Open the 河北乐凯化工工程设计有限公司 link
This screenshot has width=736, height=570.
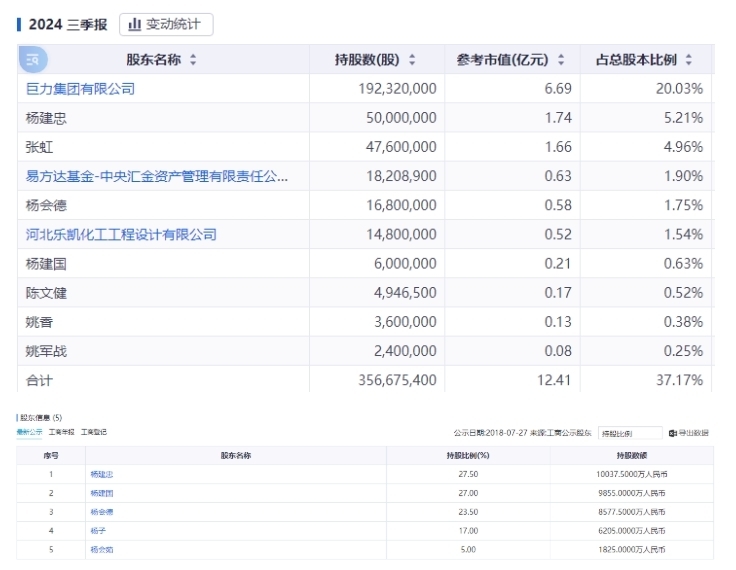tap(121, 234)
